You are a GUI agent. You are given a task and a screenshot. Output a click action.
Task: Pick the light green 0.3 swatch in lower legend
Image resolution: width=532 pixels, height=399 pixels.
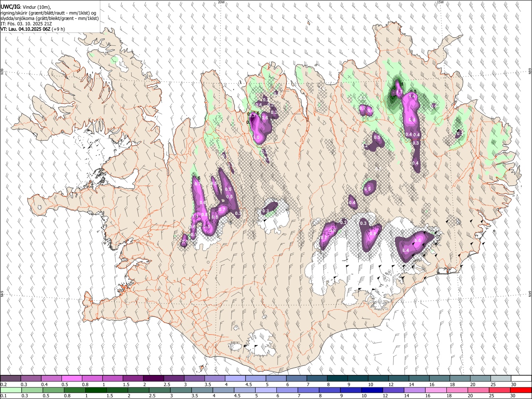[32, 390]
